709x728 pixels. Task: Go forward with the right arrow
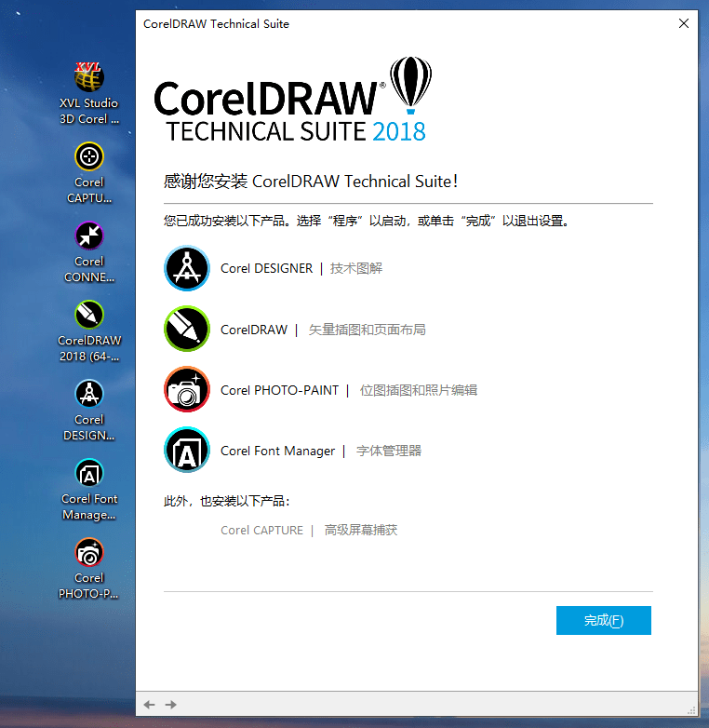click(x=171, y=705)
